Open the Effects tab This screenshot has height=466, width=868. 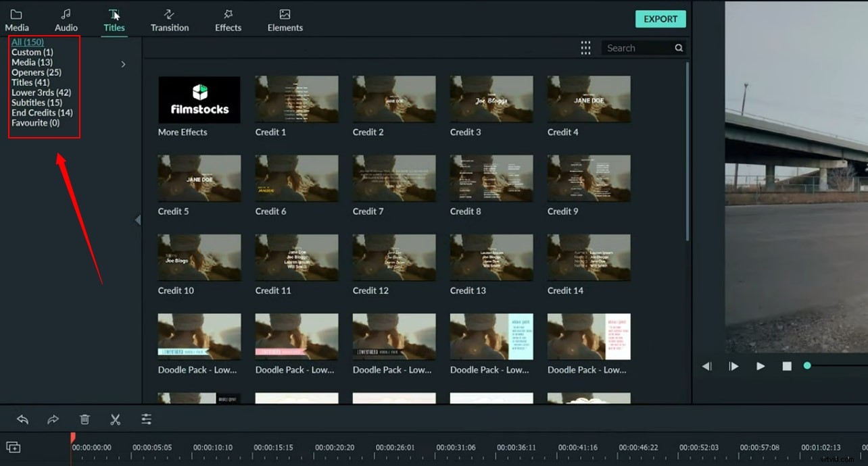click(228, 20)
